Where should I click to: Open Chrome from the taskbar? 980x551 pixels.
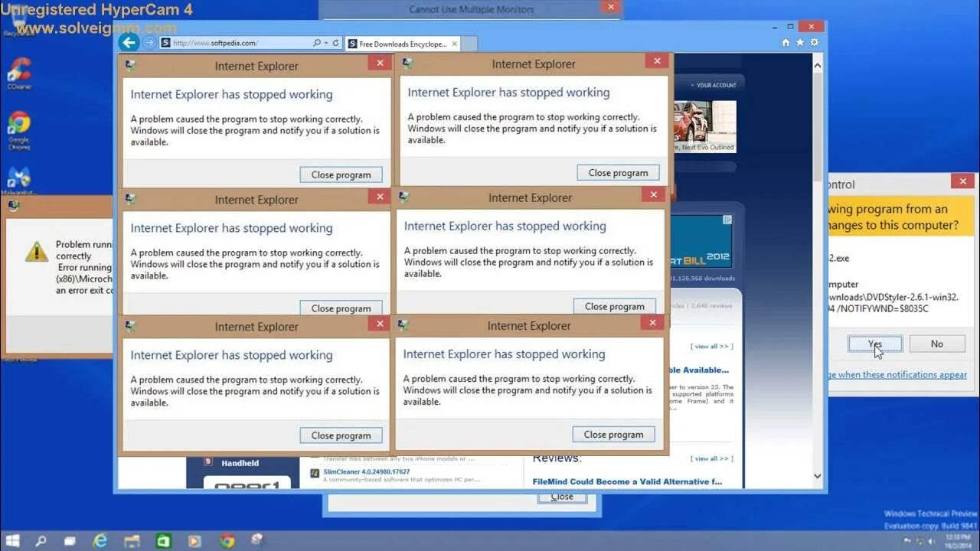[x=227, y=541]
